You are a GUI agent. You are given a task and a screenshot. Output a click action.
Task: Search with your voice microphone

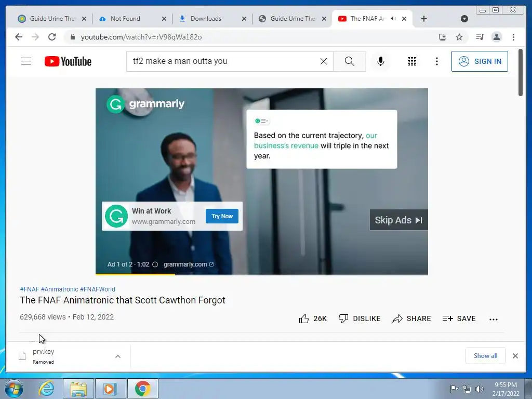point(381,61)
